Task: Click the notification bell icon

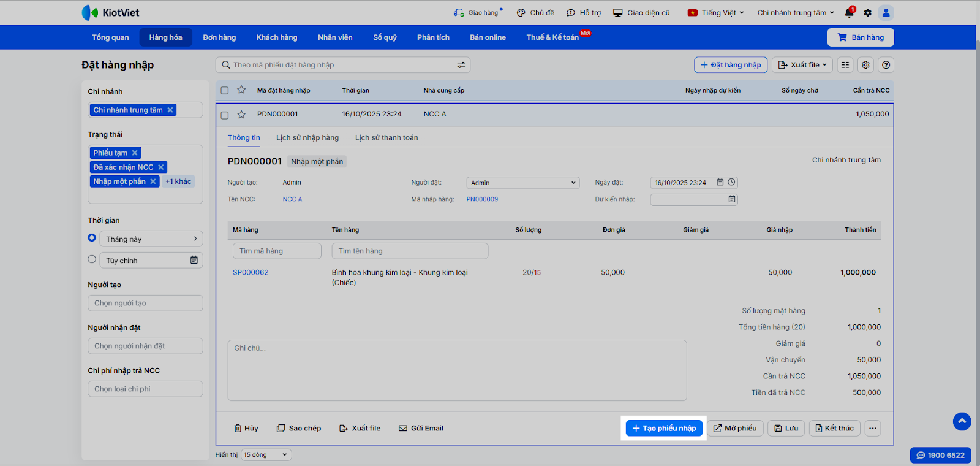Action: (x=849, y=13)
